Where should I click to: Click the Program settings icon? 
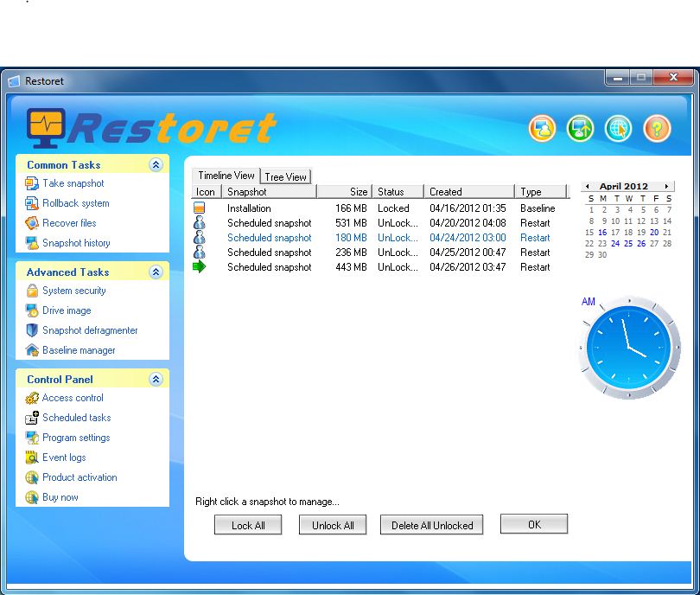(x=32, y=438)
